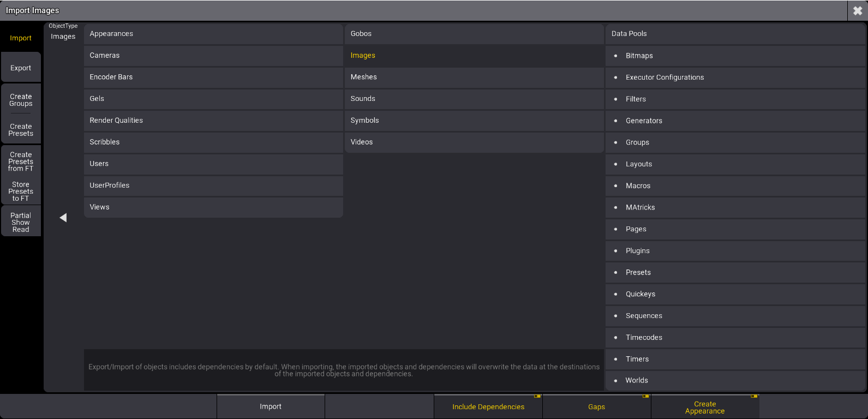Open Create Groups section

[21, 100]
